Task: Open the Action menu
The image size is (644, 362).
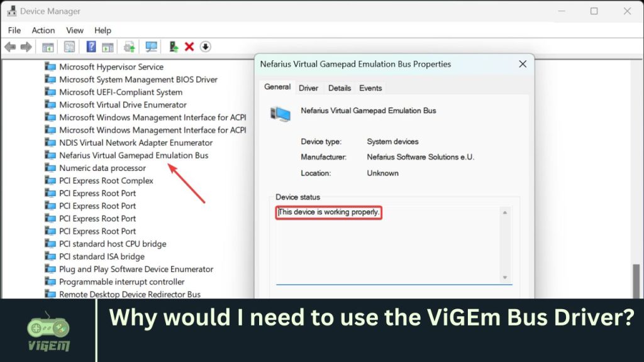Action: (x=43, y=30)
